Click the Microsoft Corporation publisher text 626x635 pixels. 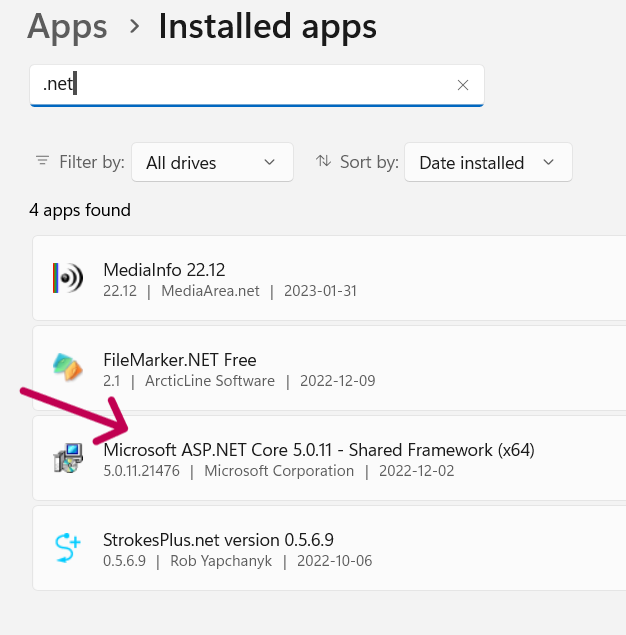point(279,471)
